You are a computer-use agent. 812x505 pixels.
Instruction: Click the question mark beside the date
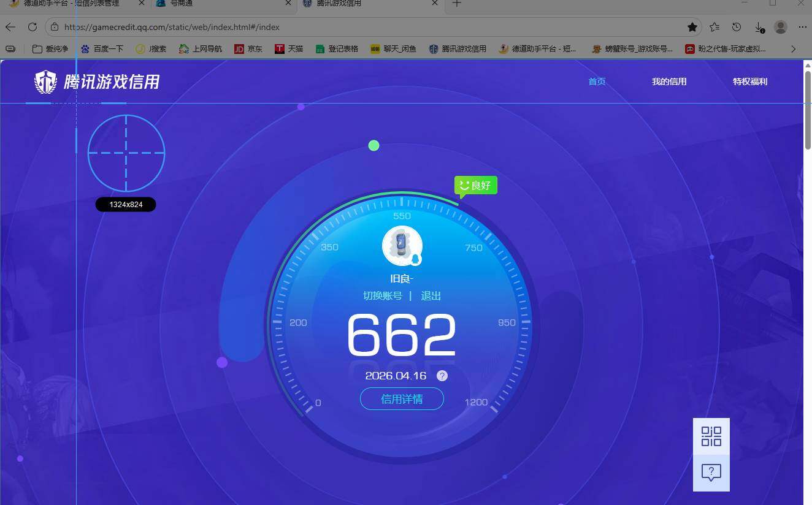[x=442, y=376]
